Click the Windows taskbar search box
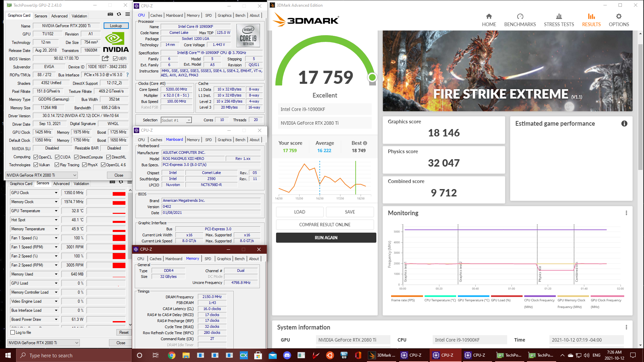This screenshot has width=644, height=362. pos(74,355)
